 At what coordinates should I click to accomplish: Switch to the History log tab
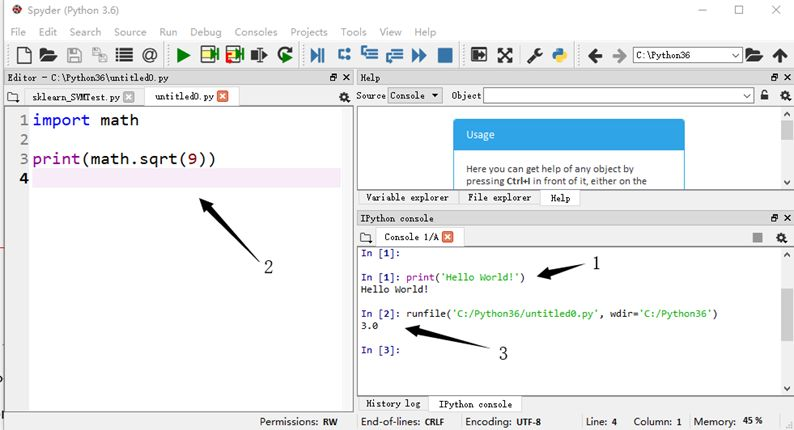(393, 404)
